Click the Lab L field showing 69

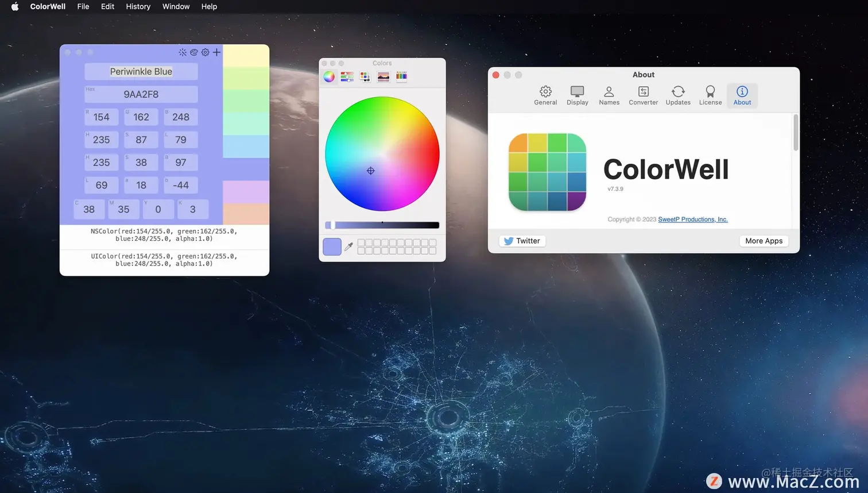tap(102, 185)
